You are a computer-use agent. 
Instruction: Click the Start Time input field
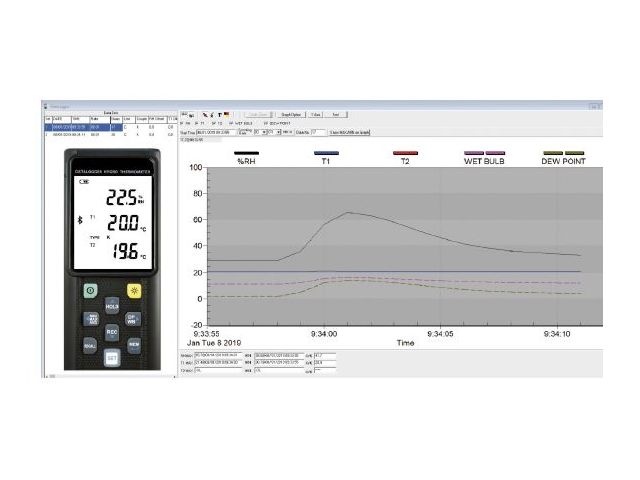[217, 132]
